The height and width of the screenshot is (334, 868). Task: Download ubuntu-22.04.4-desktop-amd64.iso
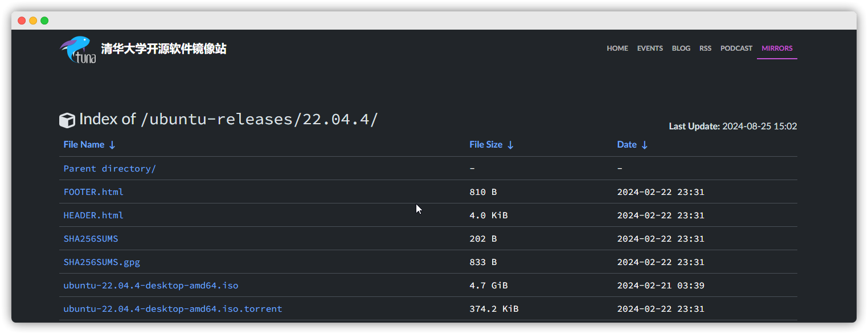click(x=151, y=286)
